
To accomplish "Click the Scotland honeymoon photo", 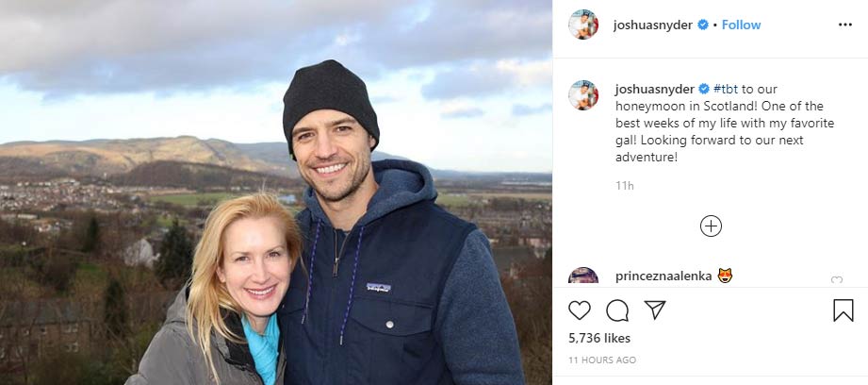I will (x=276, y=192).
